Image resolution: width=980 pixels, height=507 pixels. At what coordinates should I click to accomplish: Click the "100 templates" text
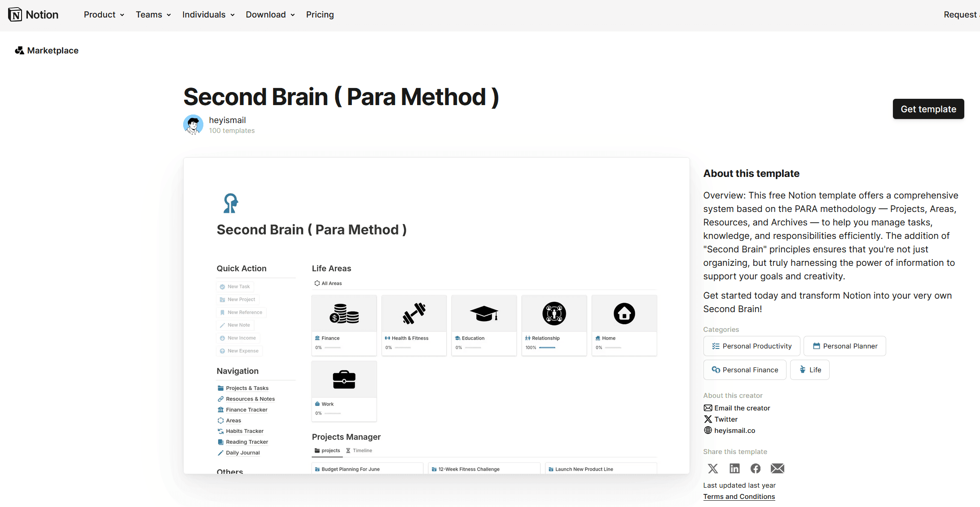click(x=232, y=131)
